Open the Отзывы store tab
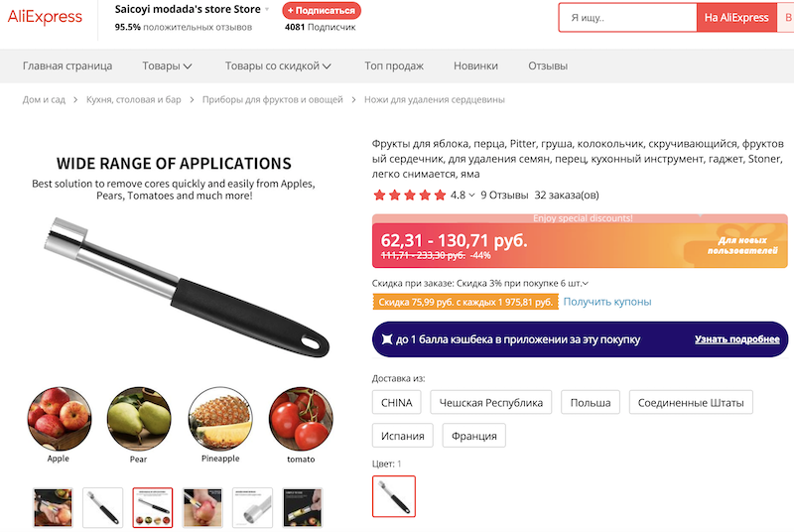This screenshot has height=532, width=794. click(548, 66)
